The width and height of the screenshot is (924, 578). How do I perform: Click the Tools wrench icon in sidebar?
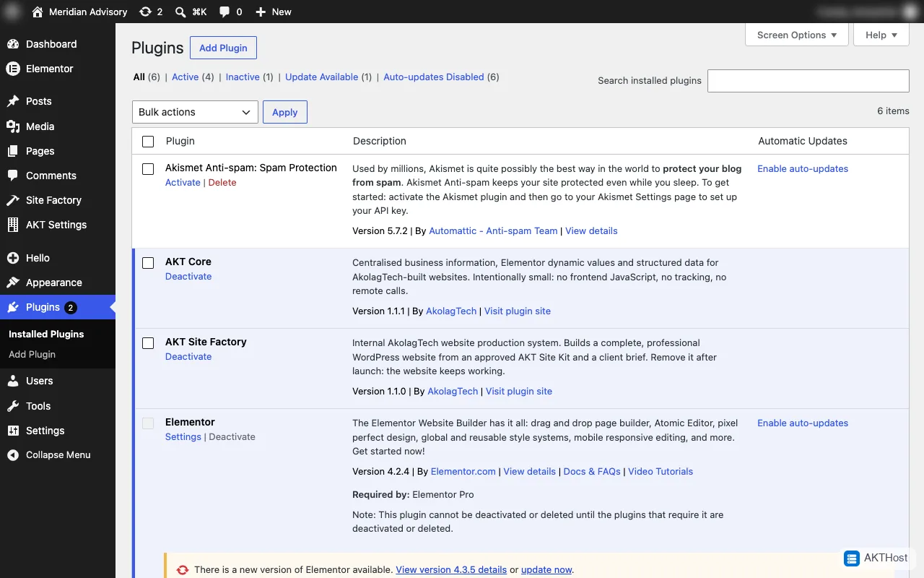(13, 406)
